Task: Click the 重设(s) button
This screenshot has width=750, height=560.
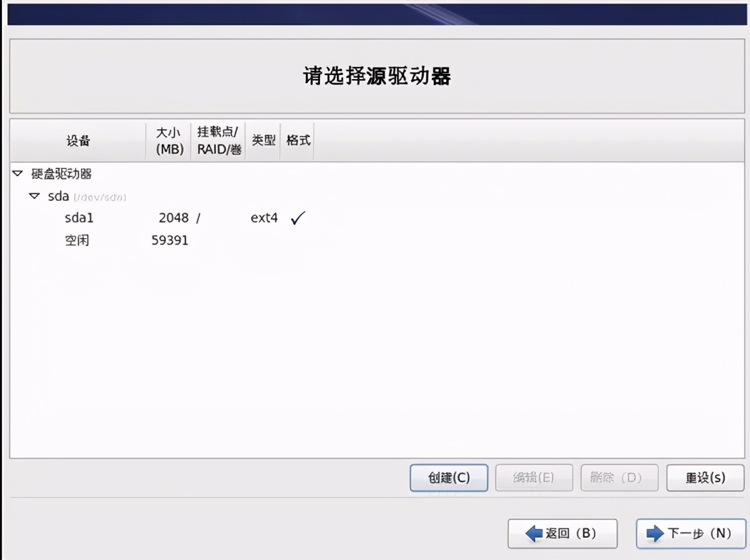Action: [x=705, y=477]
